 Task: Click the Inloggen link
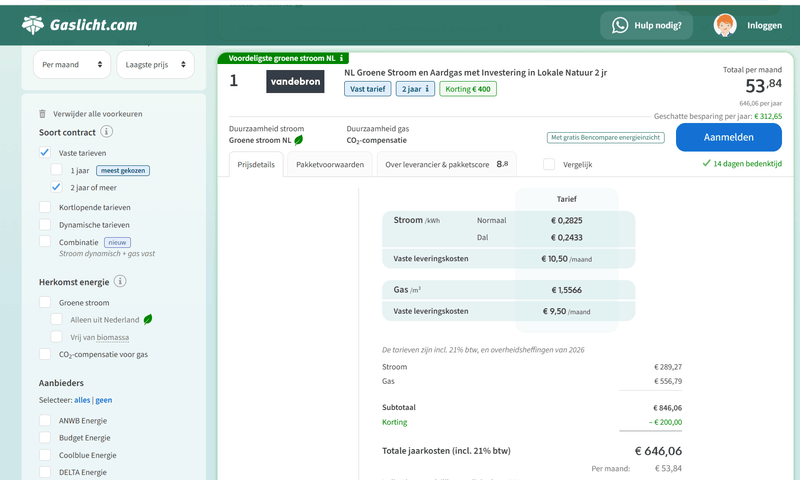[x=764, y=25]
